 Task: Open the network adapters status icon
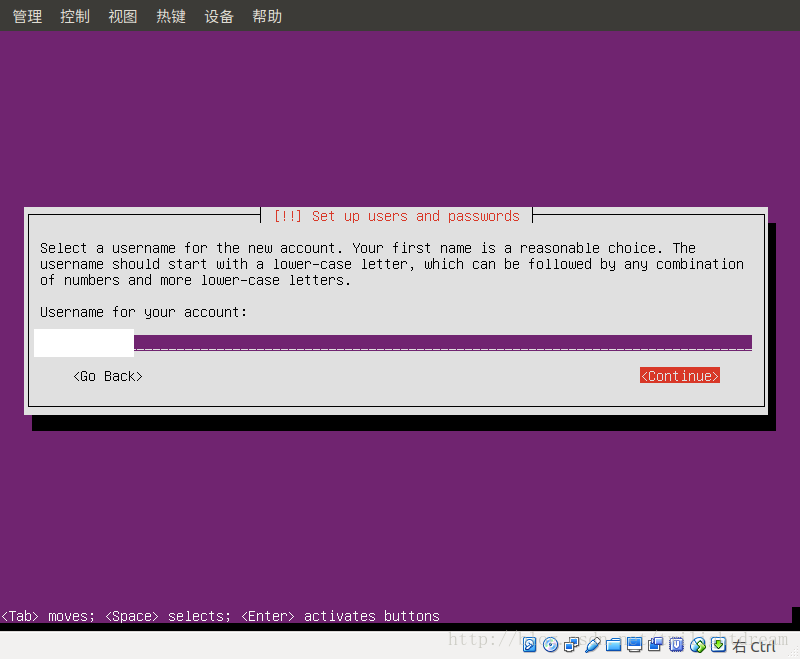tap(572, 644)
